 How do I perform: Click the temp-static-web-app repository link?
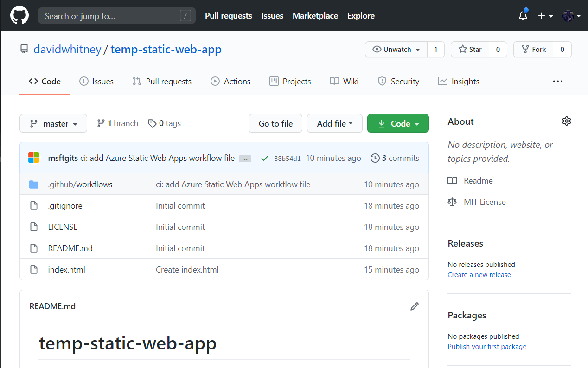(x=166, y=49)
